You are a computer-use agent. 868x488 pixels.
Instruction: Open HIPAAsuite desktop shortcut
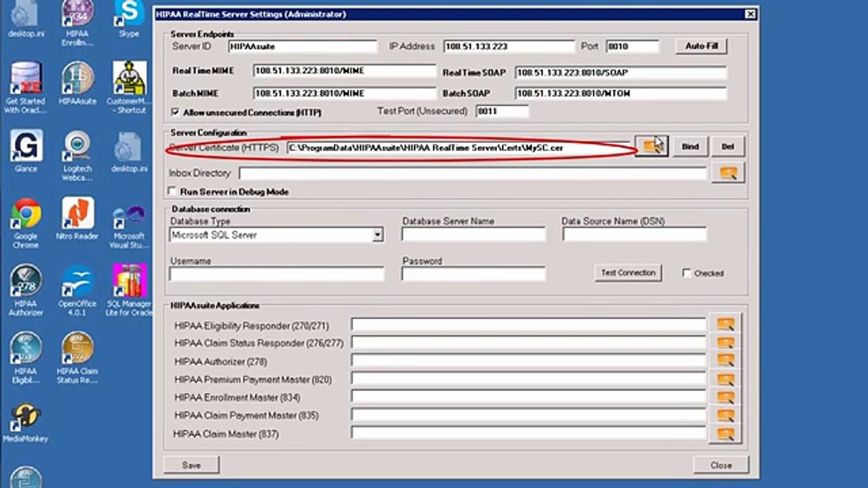(x=77, y=84)
